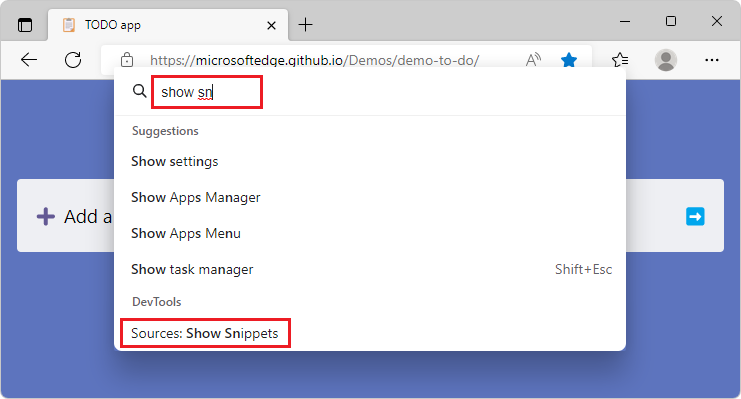Click the address bar URL
This screenshot has width=741, height=399.
pos(314,61)
